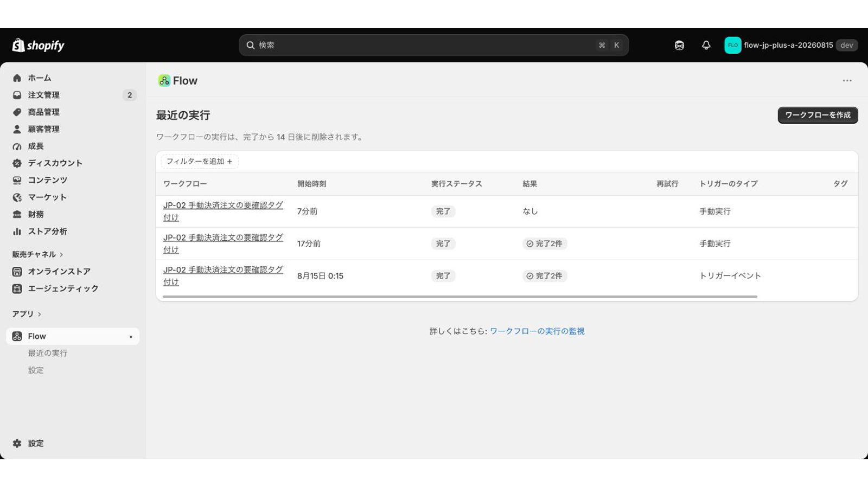Click the なし result cell
Viewport: 868px width, 488px height.
pyautogui.click(x=530, y=211)
